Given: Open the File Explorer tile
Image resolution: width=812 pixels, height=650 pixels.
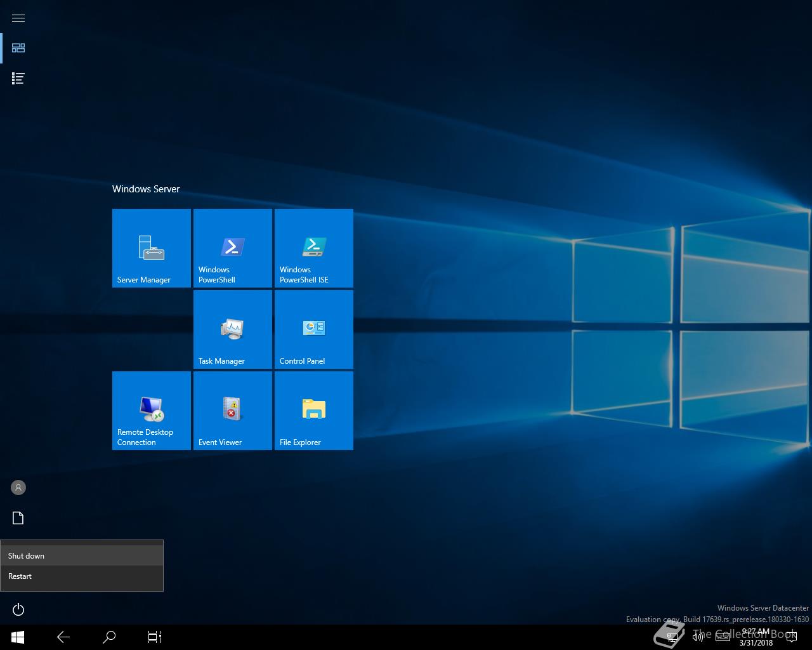Looking at the screenshot, I should (x=314, y=411).
